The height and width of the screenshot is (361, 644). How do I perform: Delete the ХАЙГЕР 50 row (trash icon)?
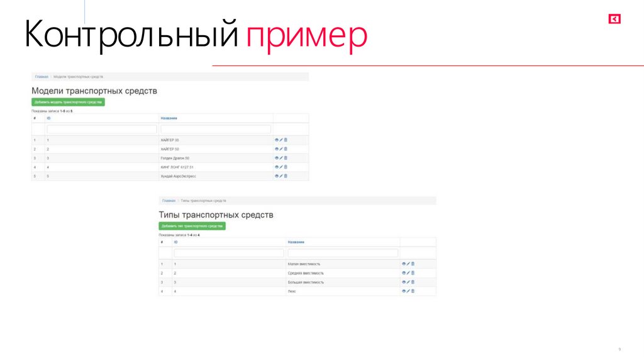click(286, 149)
